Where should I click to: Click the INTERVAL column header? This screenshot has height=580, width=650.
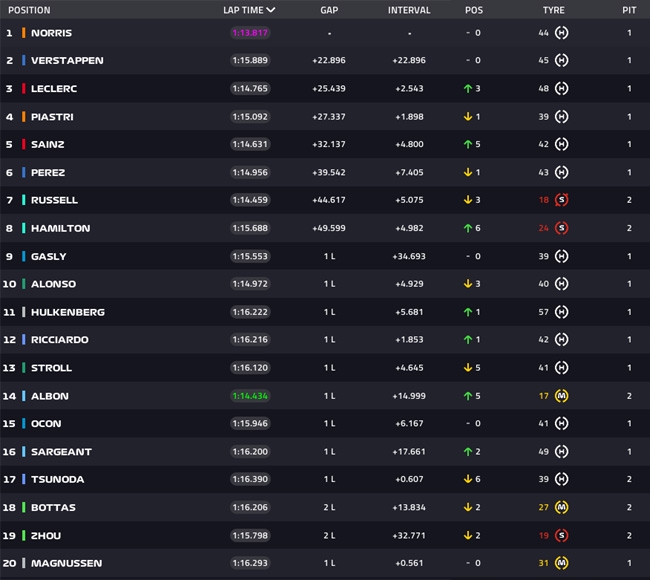tap(409, 10)
